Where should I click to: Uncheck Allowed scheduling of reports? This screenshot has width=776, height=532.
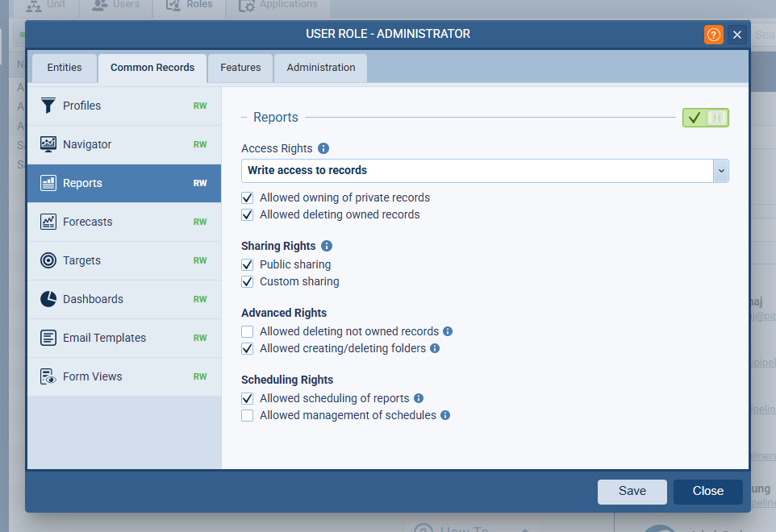tap(248, 398)
